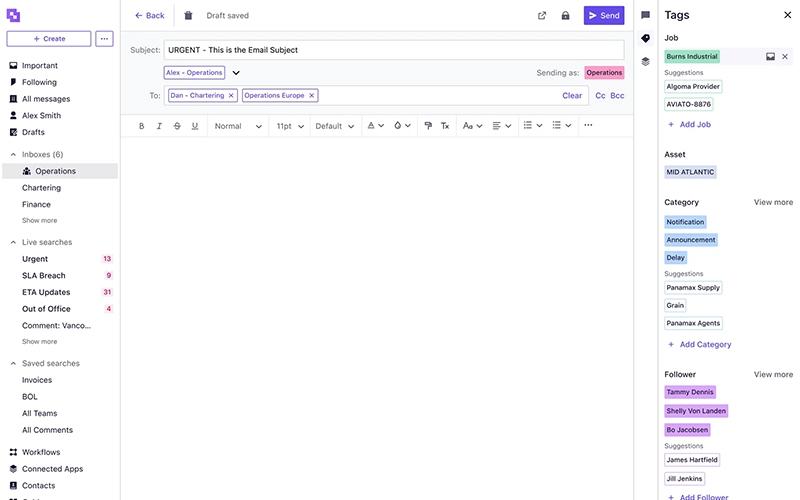Viewport: 800px width, 500px height.
Task: Toggle bold formatting
Action: [141, 126]
